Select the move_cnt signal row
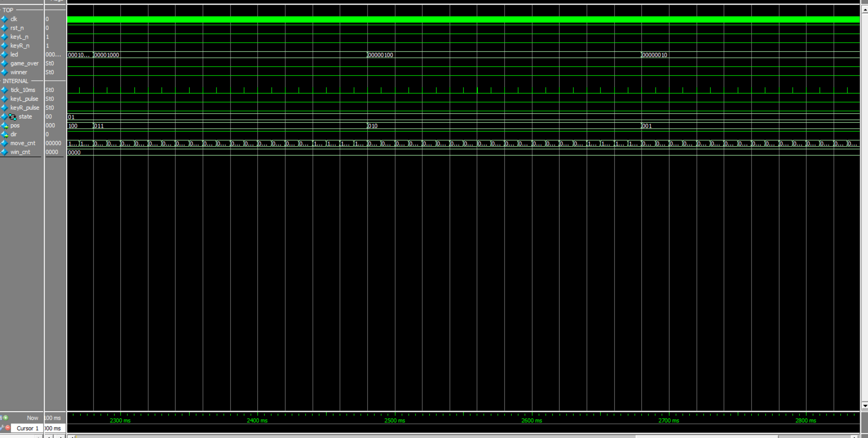The image size is (868, 438). 23,143
